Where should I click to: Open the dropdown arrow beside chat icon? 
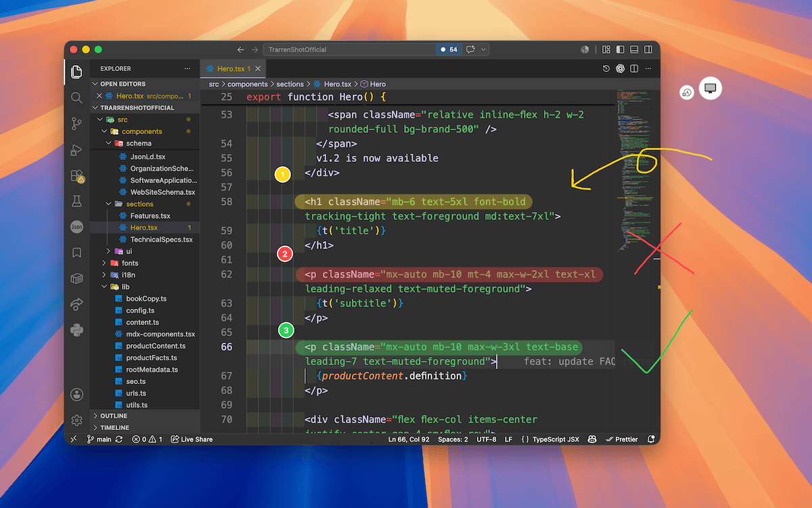(483, 49)
